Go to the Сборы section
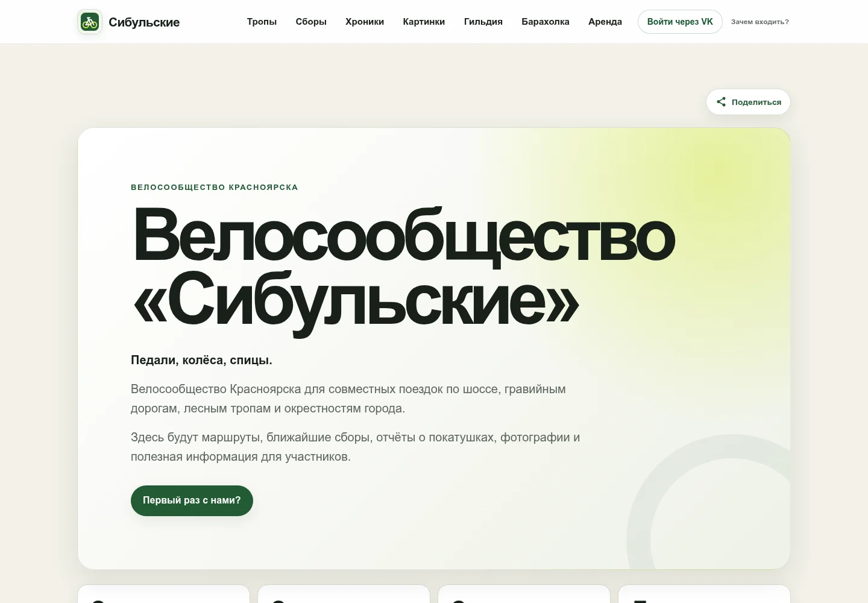Viewport: 868px width, 603px height. (311, 22)
